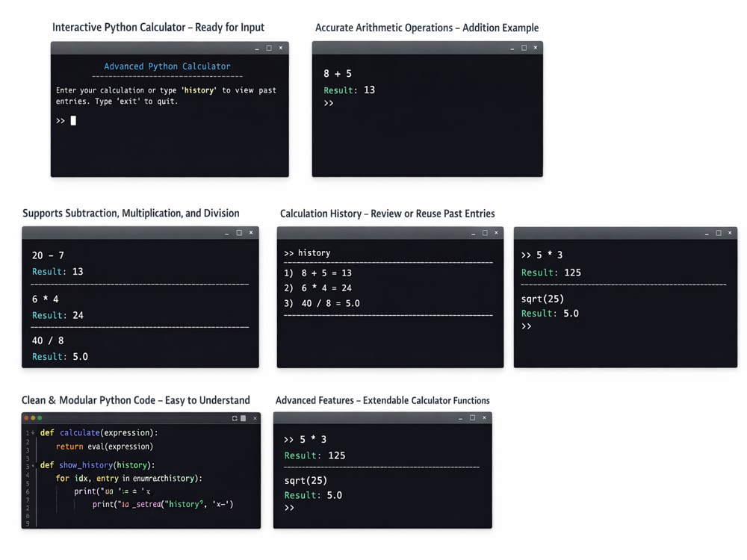Click the empty >> prompt in the Advanced Features window
The height and width of the screenshot is (560, 747).
[x=289, y=508]
